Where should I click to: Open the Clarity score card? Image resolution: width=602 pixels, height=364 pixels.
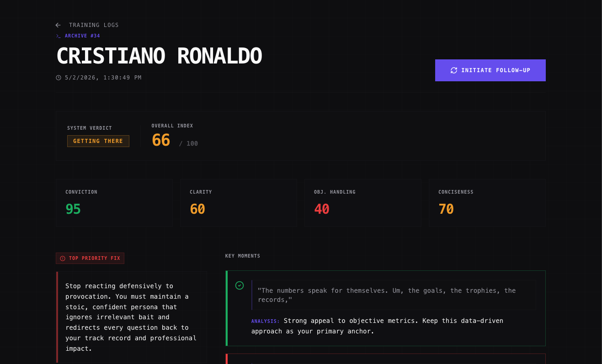pos(239,203)
